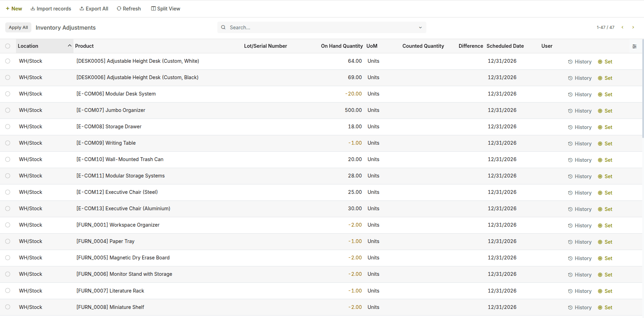Click the New button
The height and width of the screenshot is (318, 644).
(14, 8)
